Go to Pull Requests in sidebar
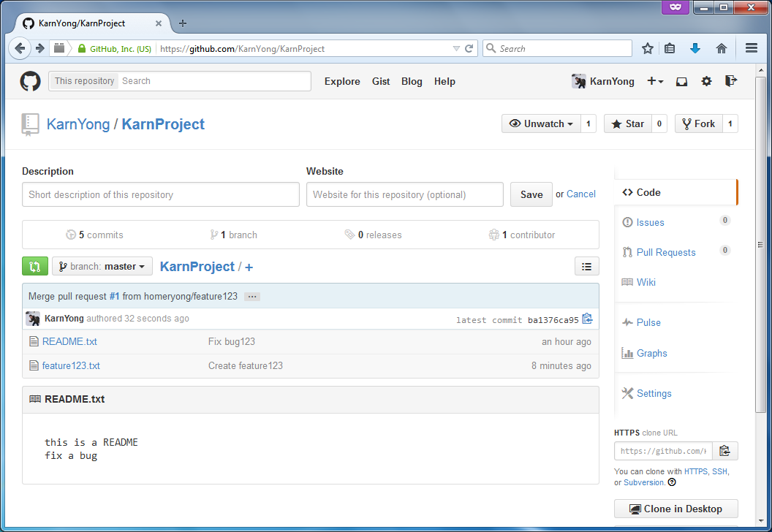The width and height of the screenshot is (772, 532). pyautogui.click(x=665, y=252)
